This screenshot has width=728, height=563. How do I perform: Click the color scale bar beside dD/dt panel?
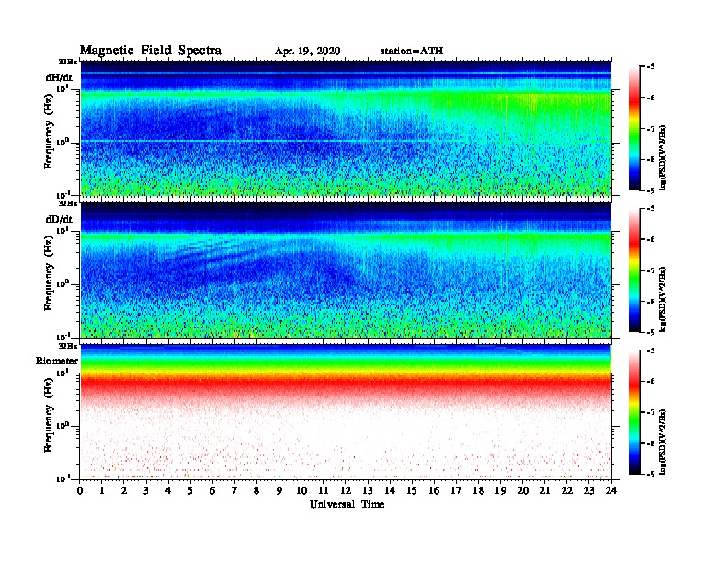pyautogui.click(x=634, y=270)
